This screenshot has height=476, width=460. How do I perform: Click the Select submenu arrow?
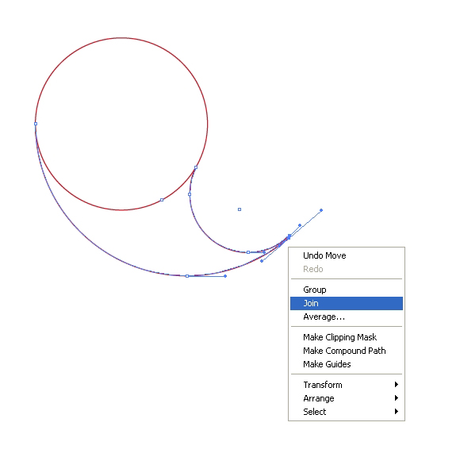coord(397,411)
